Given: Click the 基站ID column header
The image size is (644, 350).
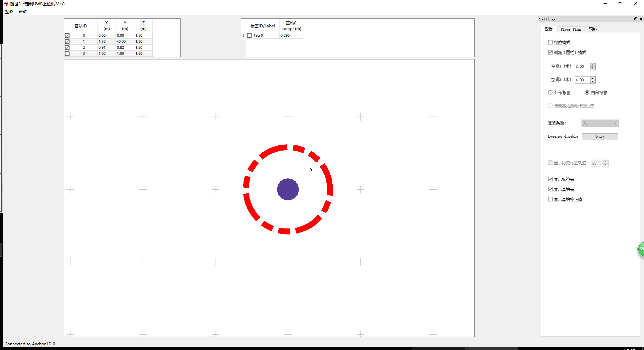Looking at the screenshot, I should click(80, 26).
